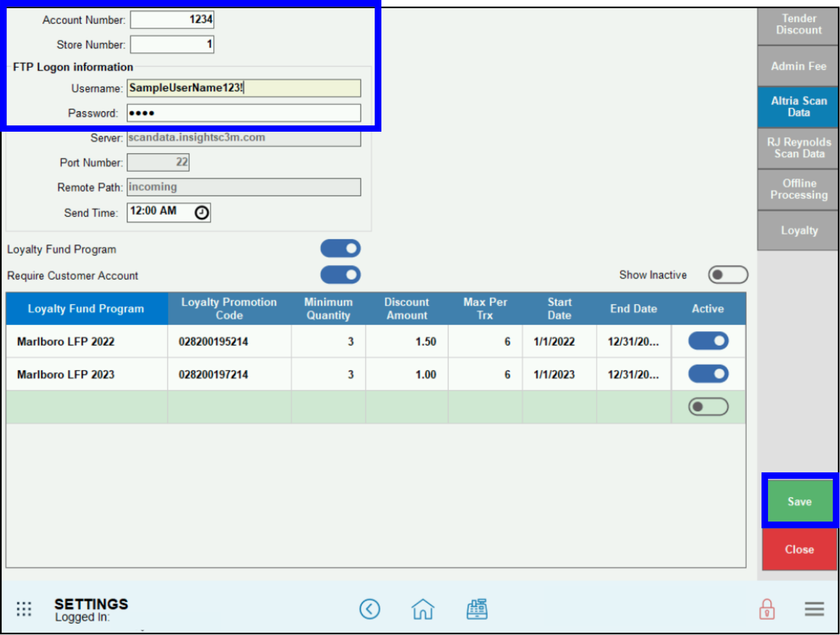The width and height of the screenshot is (840, 635).
Task: Click the Loyalty Promotion Code column header
Action: coord(229,309)
